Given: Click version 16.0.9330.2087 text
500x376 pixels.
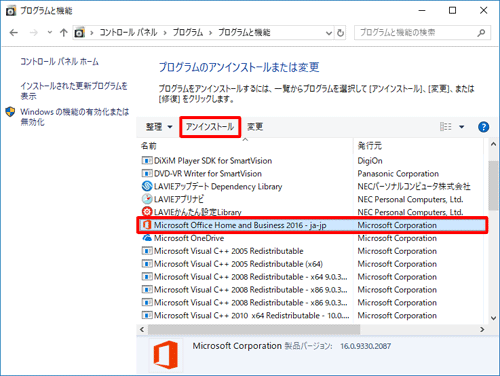Looking at the screenshot, I should [365, 346].
